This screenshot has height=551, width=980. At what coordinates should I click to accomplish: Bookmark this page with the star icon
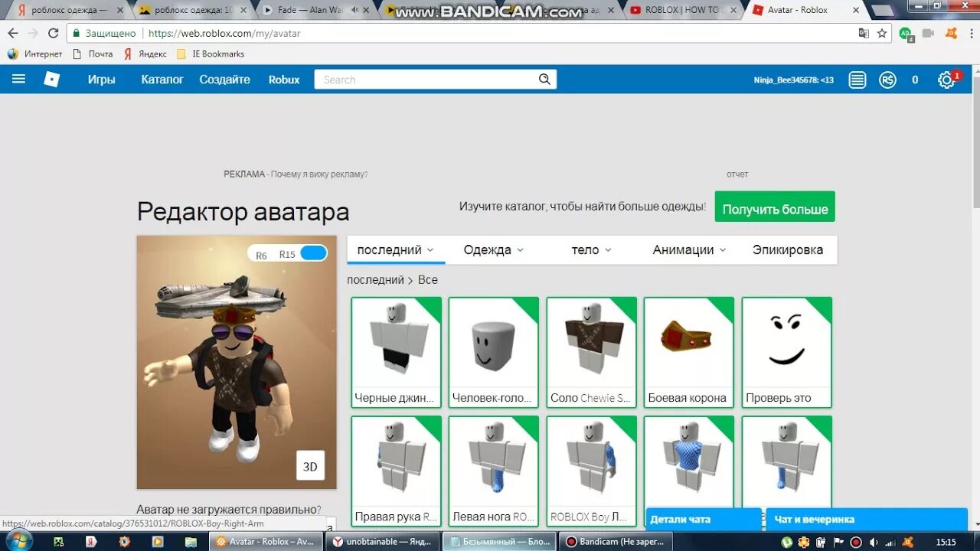coord(882,33)
